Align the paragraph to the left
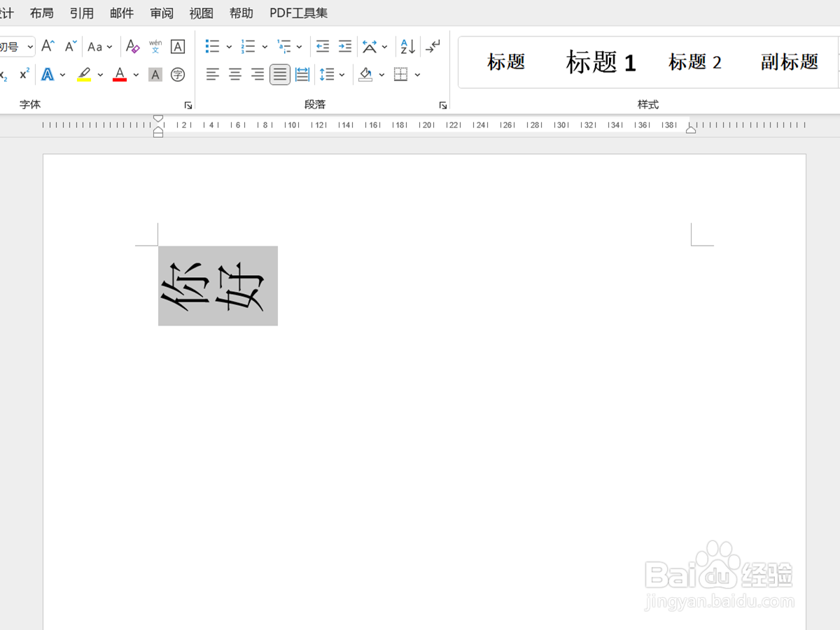Viewport: 840px width, 630px height. pos(212,74)
